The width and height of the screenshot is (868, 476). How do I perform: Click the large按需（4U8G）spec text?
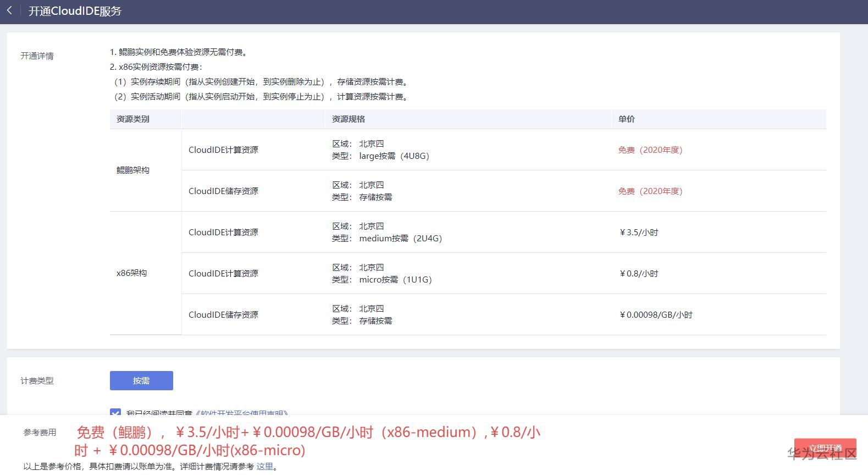pos(394,156)
